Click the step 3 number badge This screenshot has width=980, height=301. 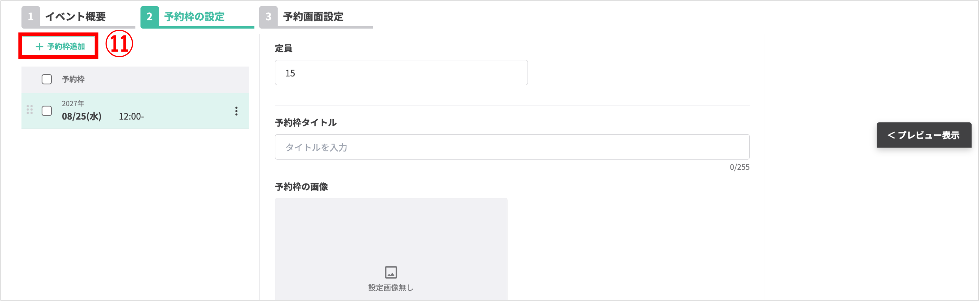pyautogui.click(x=268, y=17)
